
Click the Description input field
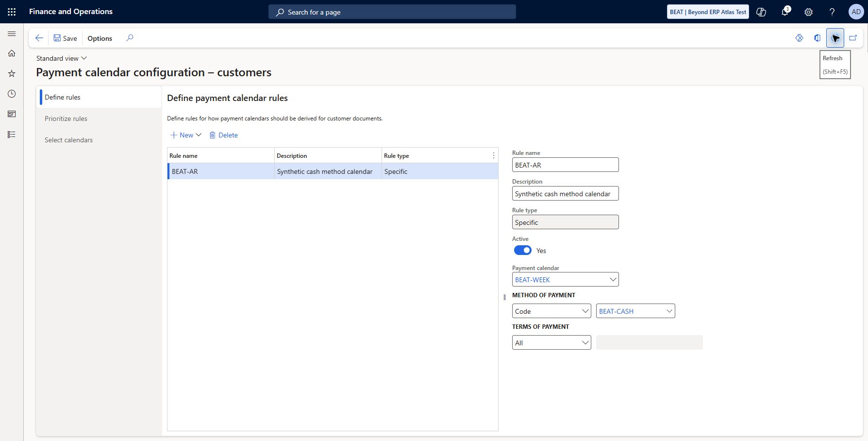click(x=566, y=194)
